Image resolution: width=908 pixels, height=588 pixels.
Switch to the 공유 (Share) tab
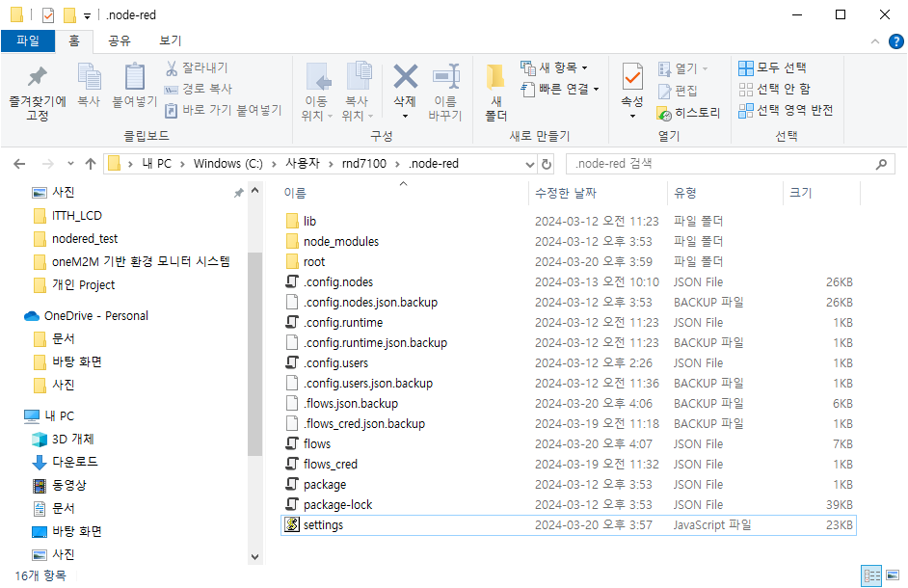120,40
